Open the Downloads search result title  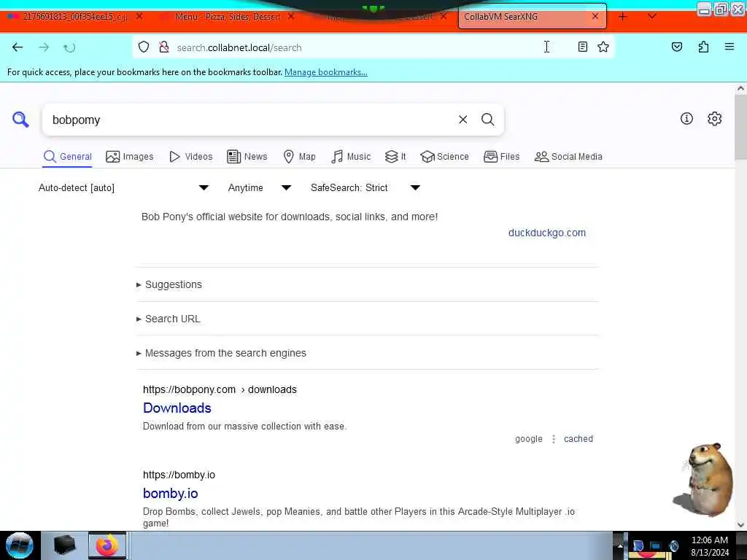pos(177,408)
